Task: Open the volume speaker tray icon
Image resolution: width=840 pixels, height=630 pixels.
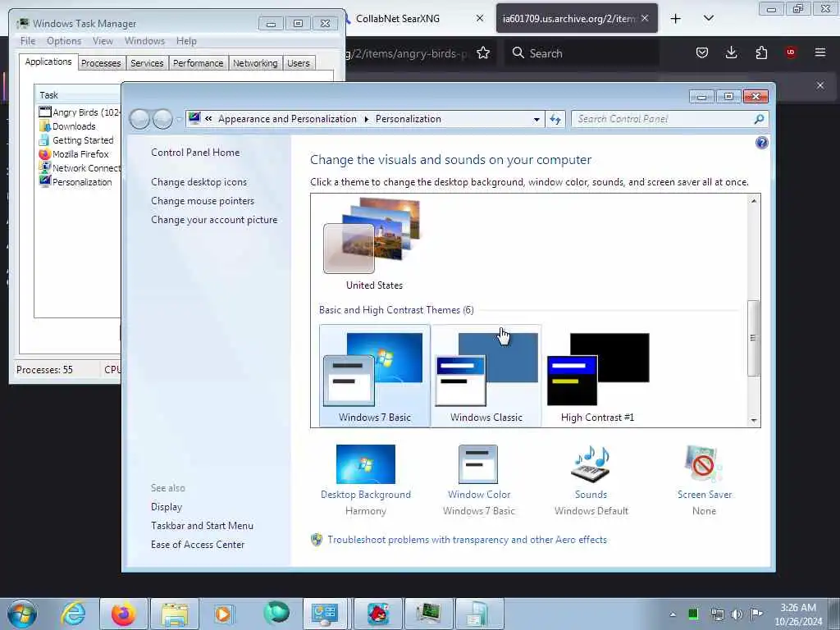Action: point(737,614)
